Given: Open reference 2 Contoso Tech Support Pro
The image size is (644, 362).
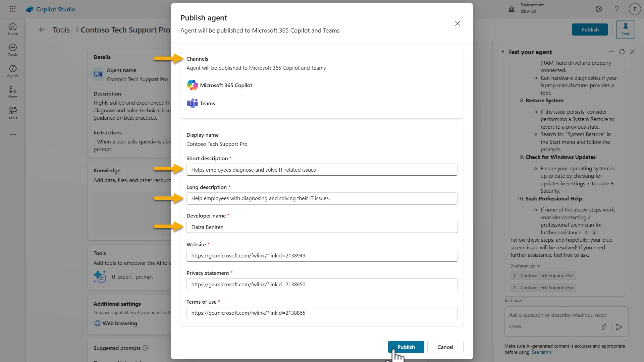Looking at the screenshot, I should point(543,288).
